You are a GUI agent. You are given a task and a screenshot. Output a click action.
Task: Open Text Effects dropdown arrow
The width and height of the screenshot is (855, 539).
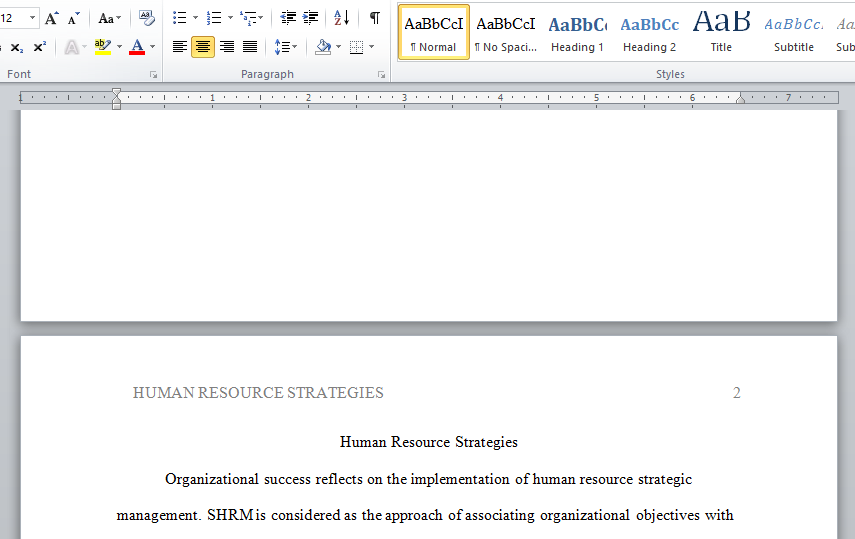(85, 47)
